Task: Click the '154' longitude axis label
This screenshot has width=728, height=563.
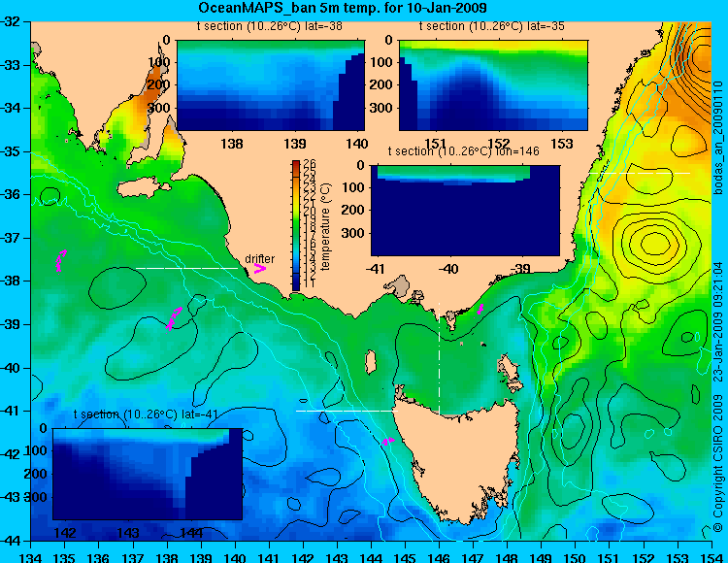Action: click(711, 557)
